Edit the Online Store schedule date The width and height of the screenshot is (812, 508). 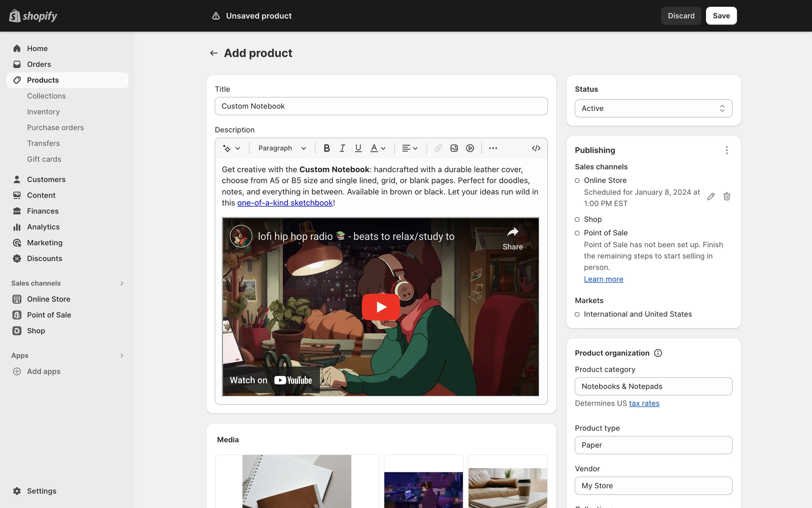711,196
